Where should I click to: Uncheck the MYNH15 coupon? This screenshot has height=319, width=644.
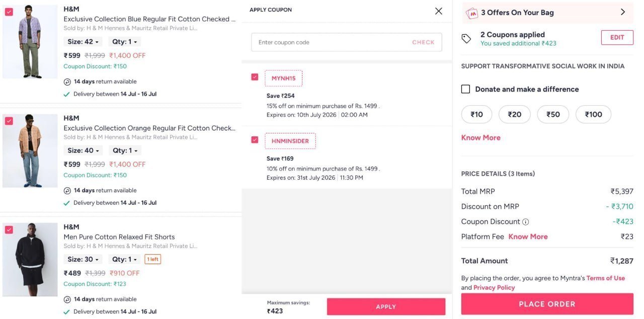(x=255, y=77)
